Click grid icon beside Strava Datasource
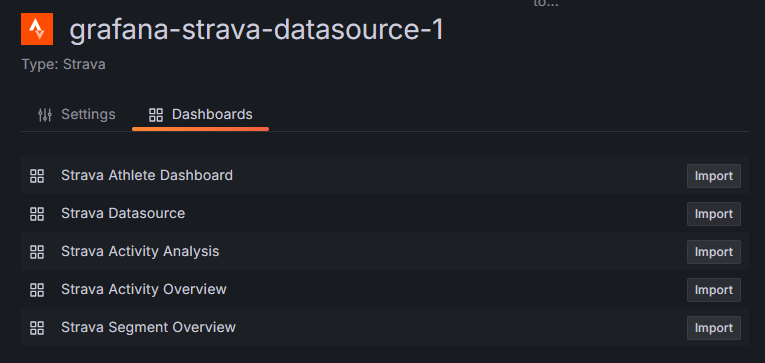 [37, 214]
